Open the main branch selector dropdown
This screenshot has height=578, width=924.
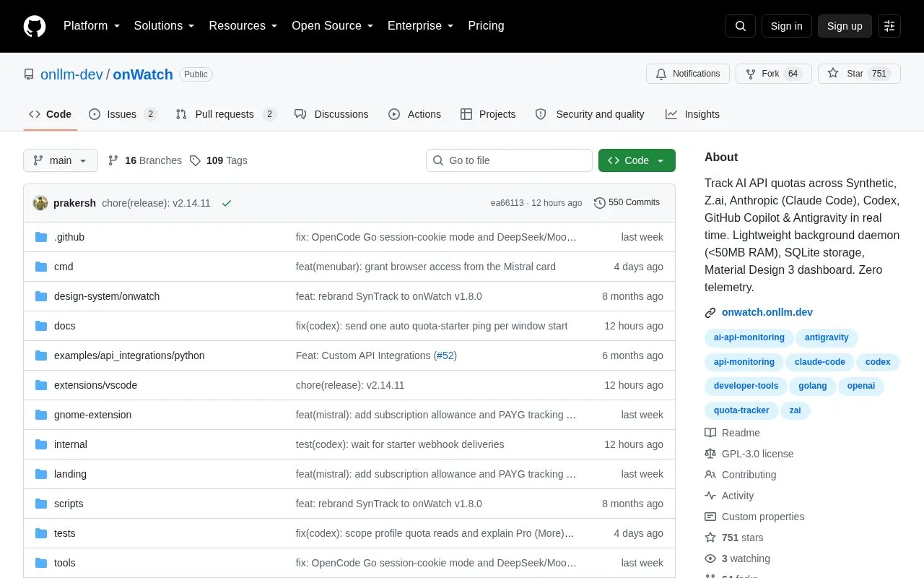point(61,160)
